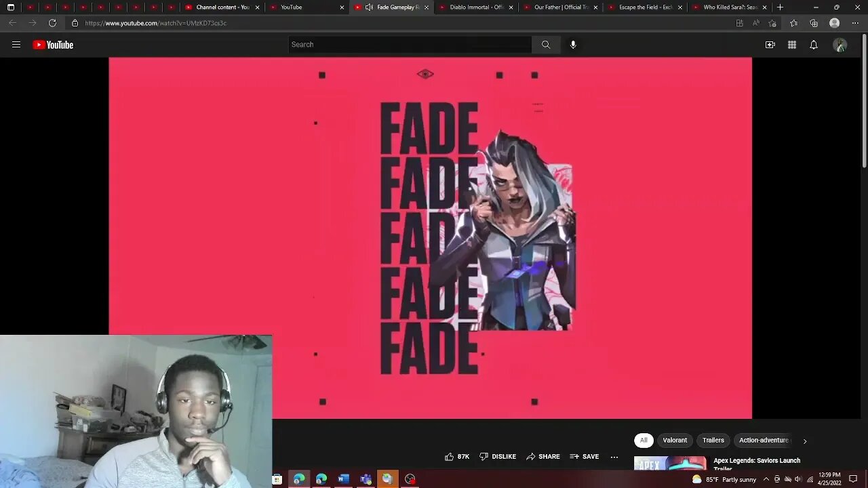Open the YouTube apps grid icon
The width and height of the screenshot is (868, 488).
pyautogui.click(x=792, y=45)
